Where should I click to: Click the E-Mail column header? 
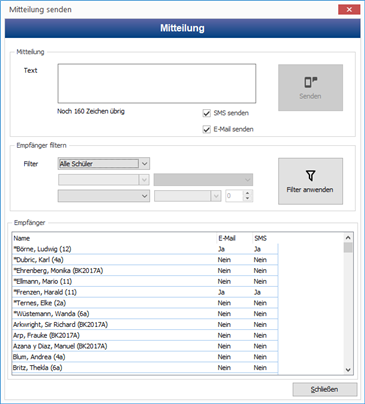click(x=234, y=238)
